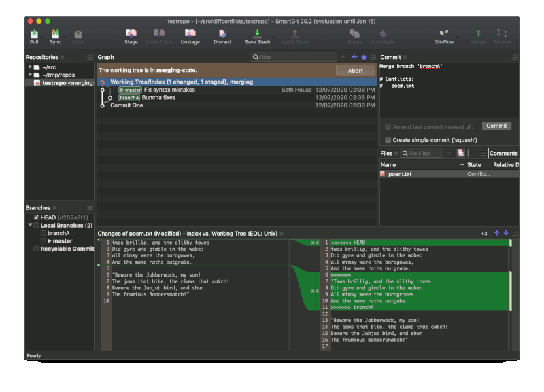Open the Pull dropdown arrow
The width and height of the screenshot is (544, 392).
point(41,37)
